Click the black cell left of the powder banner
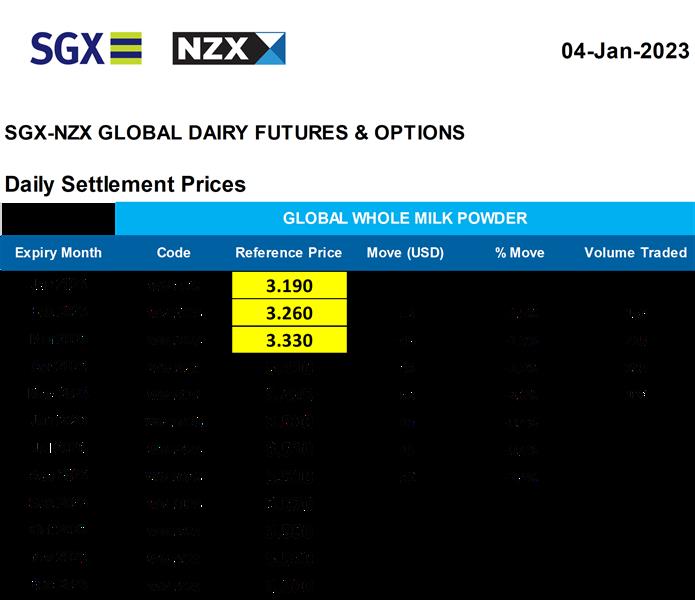695x600 pixels. click(58, 218)
